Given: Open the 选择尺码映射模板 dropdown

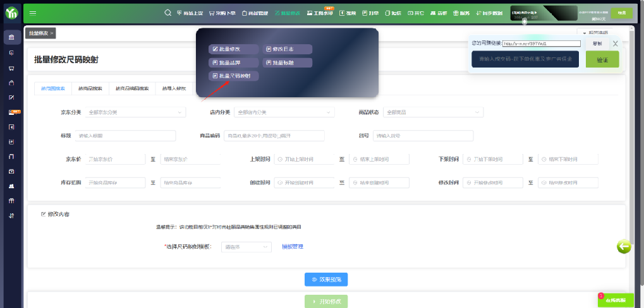Looking at the screenshot, I should (247, 247).
